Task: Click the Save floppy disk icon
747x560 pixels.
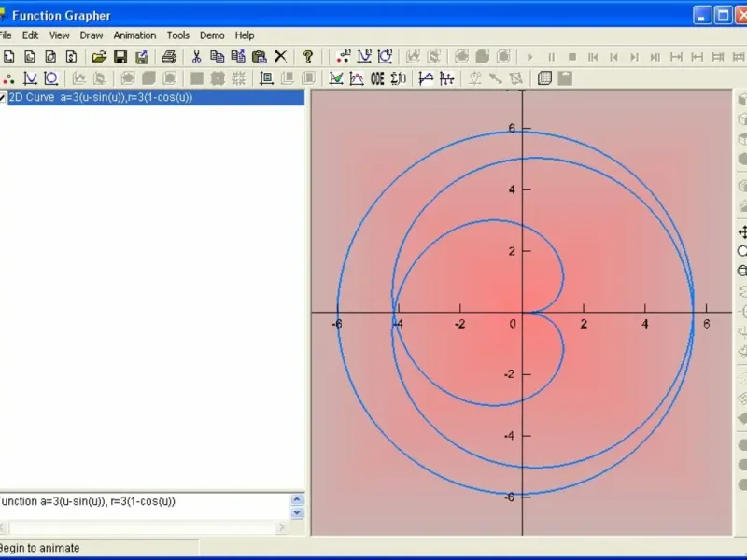Action: point(120,57)
